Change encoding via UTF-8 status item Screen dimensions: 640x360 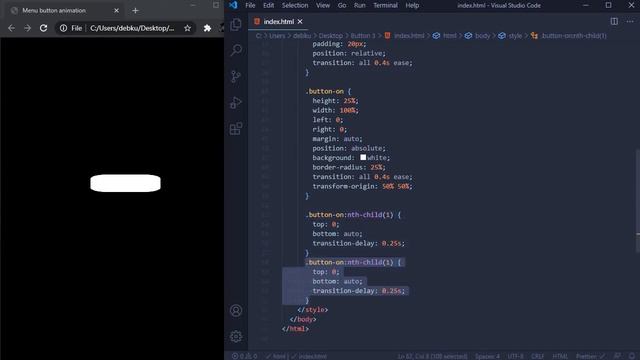pyautogui.click(x=516, y=356)
